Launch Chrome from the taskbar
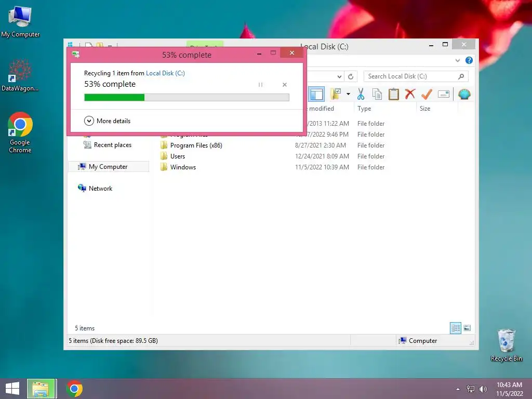This screenshot has height=399, width=532. pos(74,389)
